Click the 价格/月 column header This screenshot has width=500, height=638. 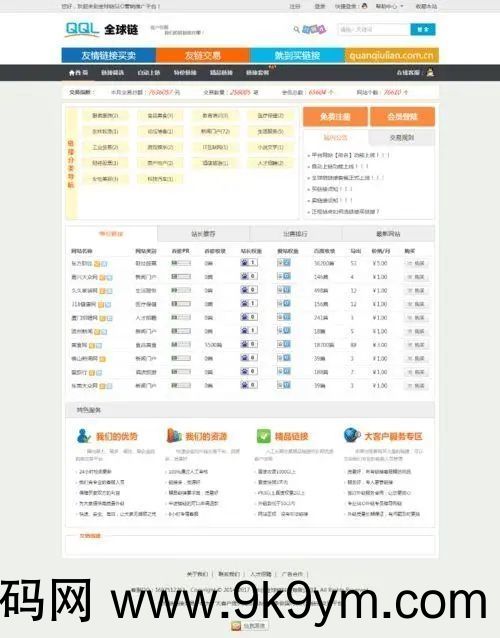pyautogui.click(x=380, y=251)
